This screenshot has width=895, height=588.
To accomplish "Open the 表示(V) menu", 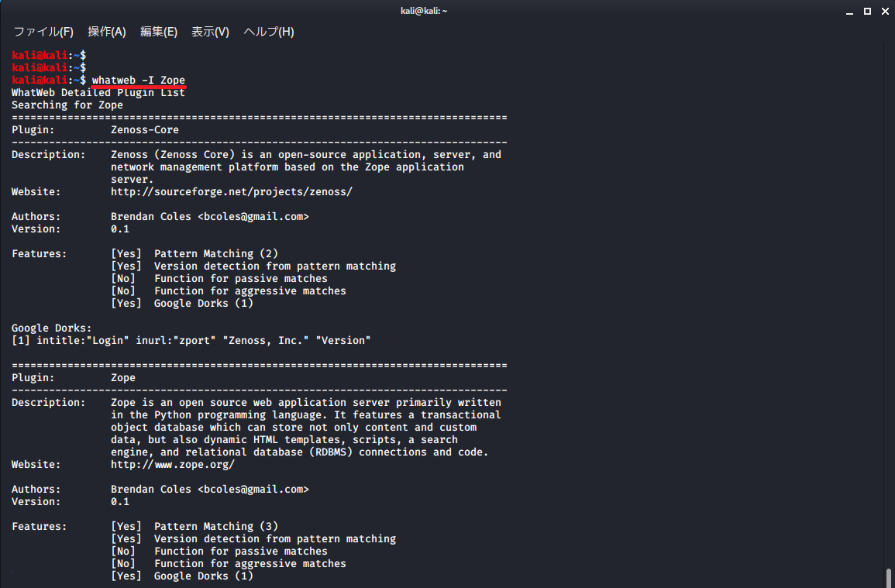I will point(210,32).
